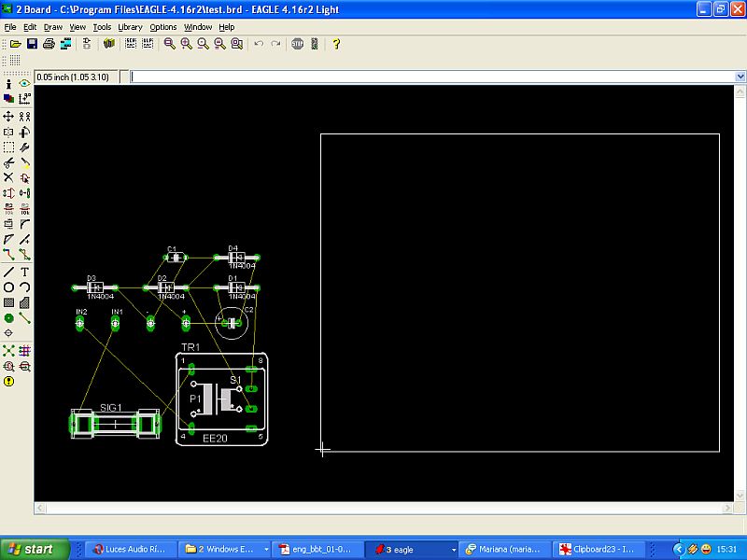Open the Options menu

tap(163, 27)
